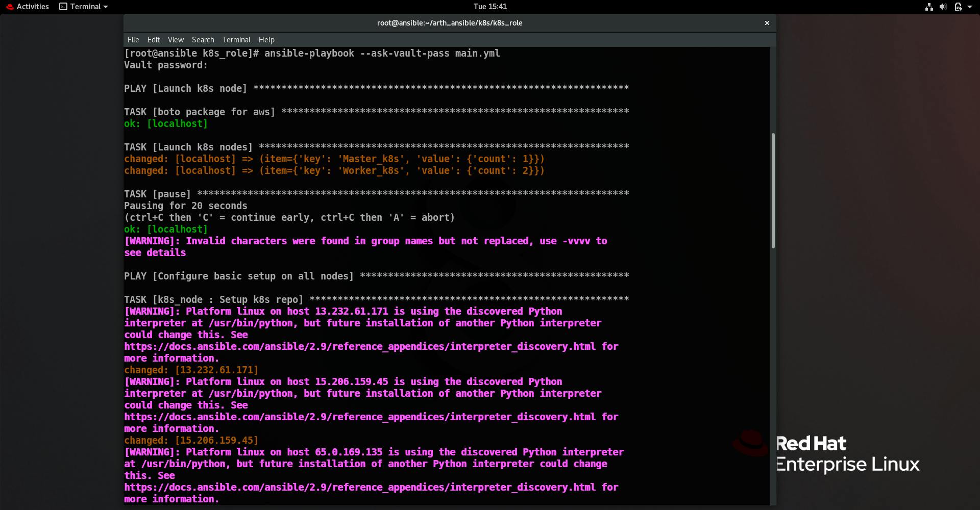The width and height of the screenshot is (980, 510).
Task: Click the terminal icon in top bar
Action: 63,7
